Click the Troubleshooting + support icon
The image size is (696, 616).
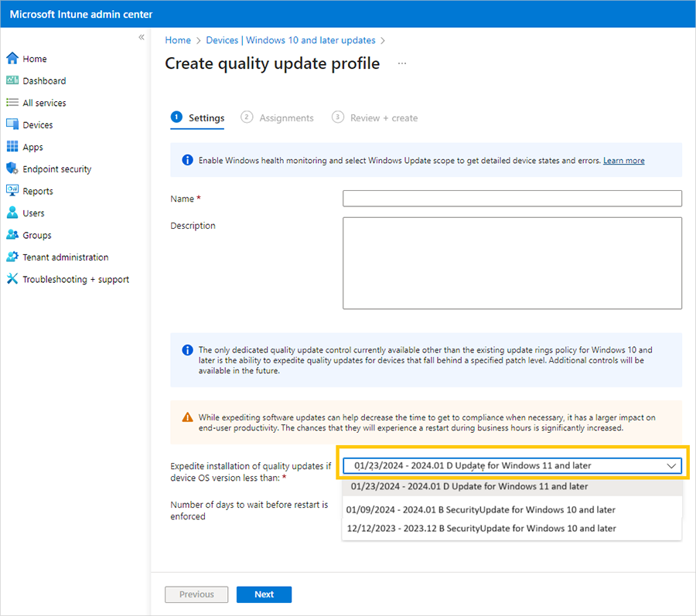pyautogui.click(x=12, y=279)
